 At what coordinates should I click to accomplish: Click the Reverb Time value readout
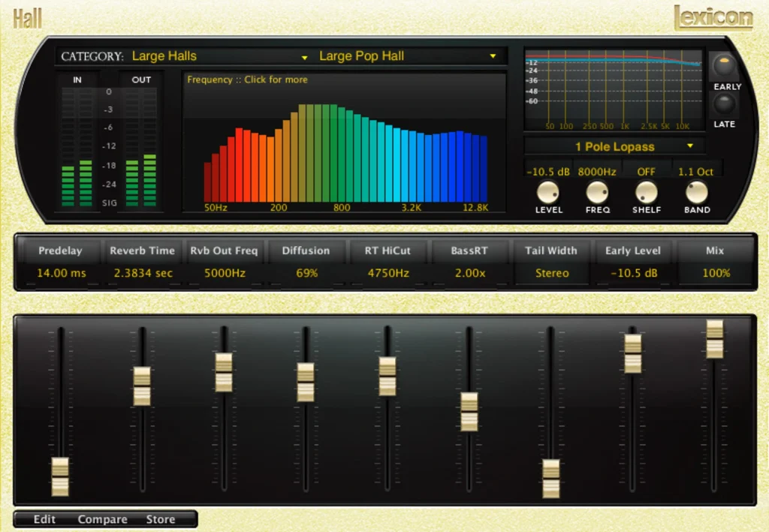pyautogui.click(x=142, y=273)
